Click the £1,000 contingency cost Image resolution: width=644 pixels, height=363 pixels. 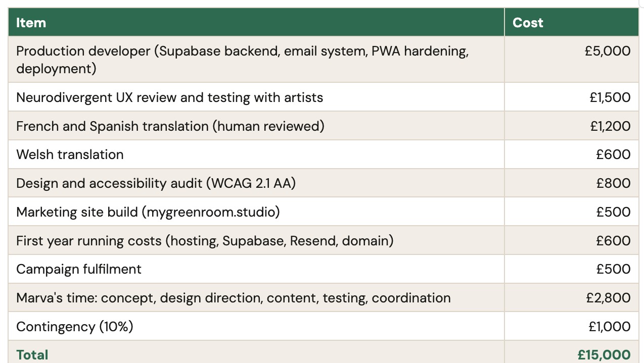(609, 327)
